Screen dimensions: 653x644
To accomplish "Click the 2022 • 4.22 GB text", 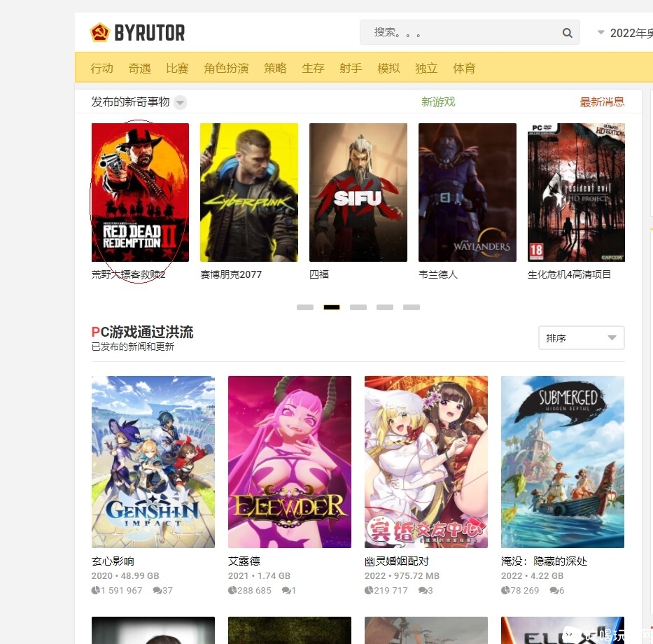I will (532, 575).
